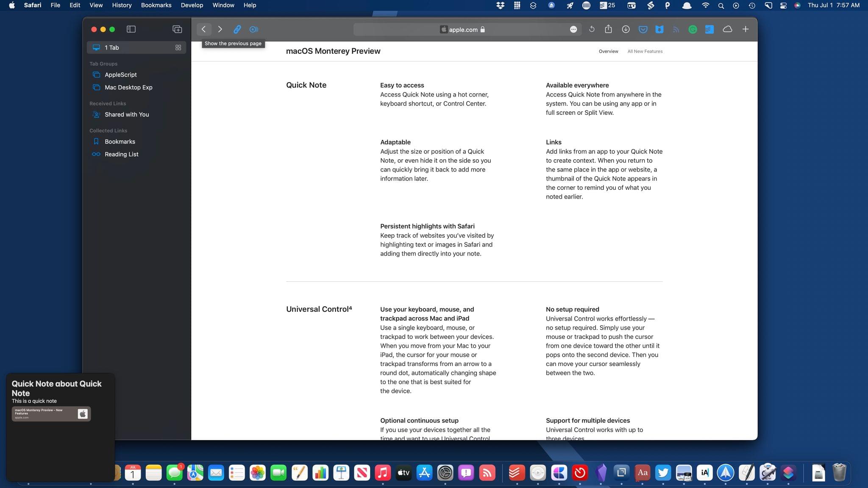Expand the AppleScript tab group
The image size is (868, 488).
tap(120, 75)
